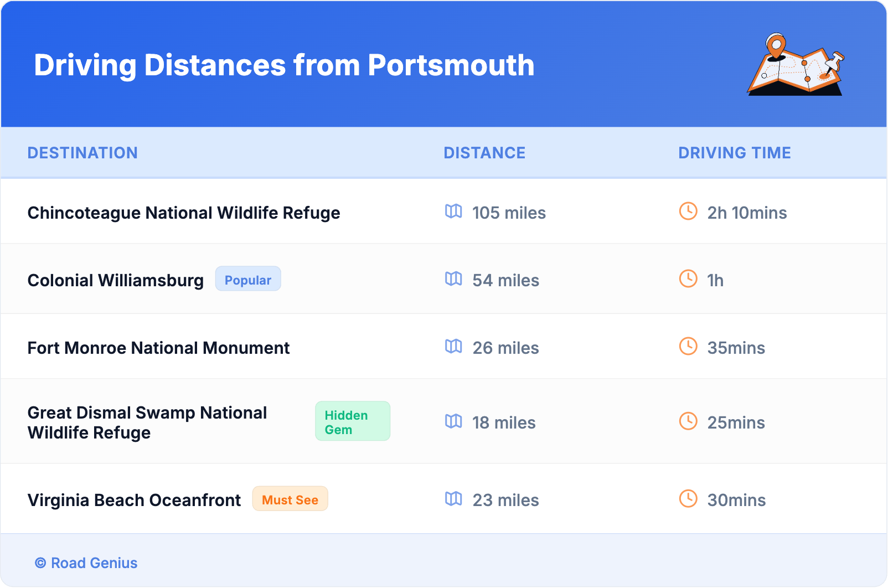
Task: Click the map icon beside 23 miles
Action: (x=453, y=499)
